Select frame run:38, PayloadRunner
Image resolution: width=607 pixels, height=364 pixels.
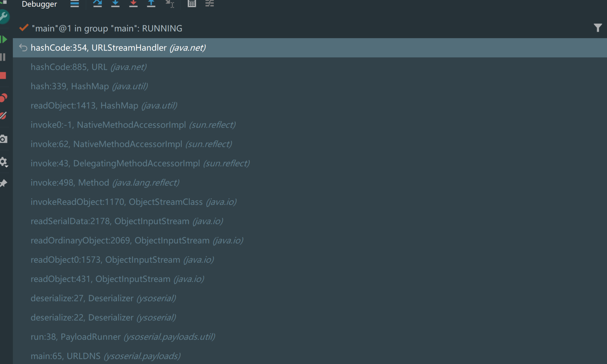[x=310, y=337]
